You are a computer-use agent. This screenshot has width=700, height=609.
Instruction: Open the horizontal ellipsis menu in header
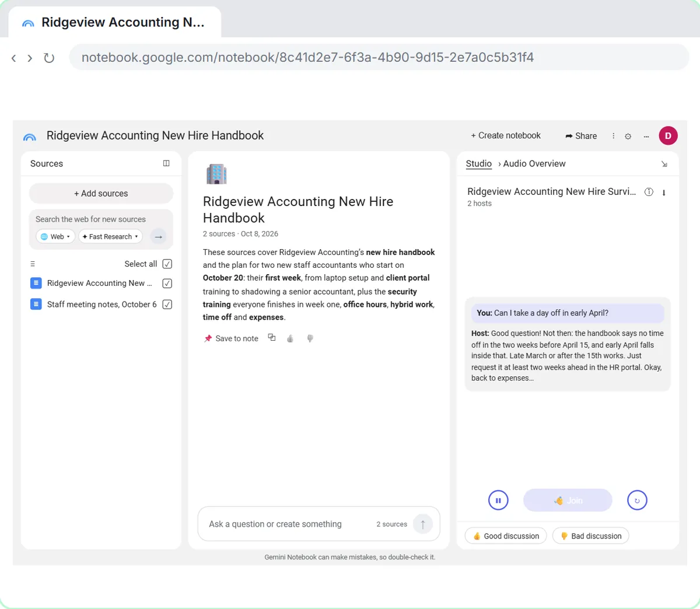(x=646, y=136)
